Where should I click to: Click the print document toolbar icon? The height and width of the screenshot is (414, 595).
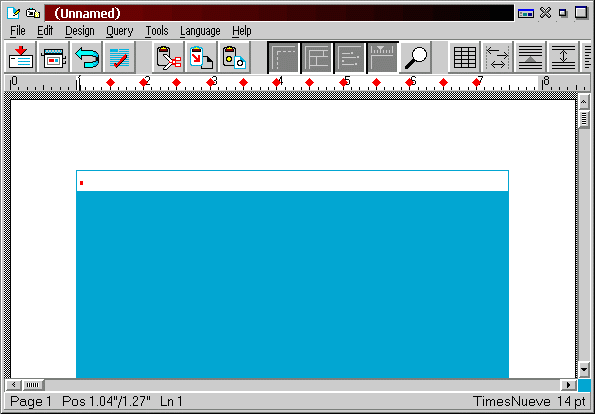coord(54,57)
